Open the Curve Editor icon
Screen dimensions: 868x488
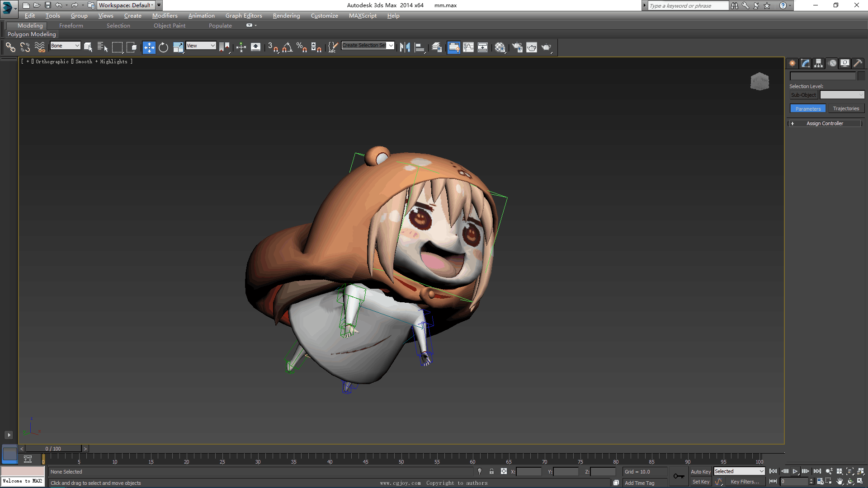coord(468,47)
